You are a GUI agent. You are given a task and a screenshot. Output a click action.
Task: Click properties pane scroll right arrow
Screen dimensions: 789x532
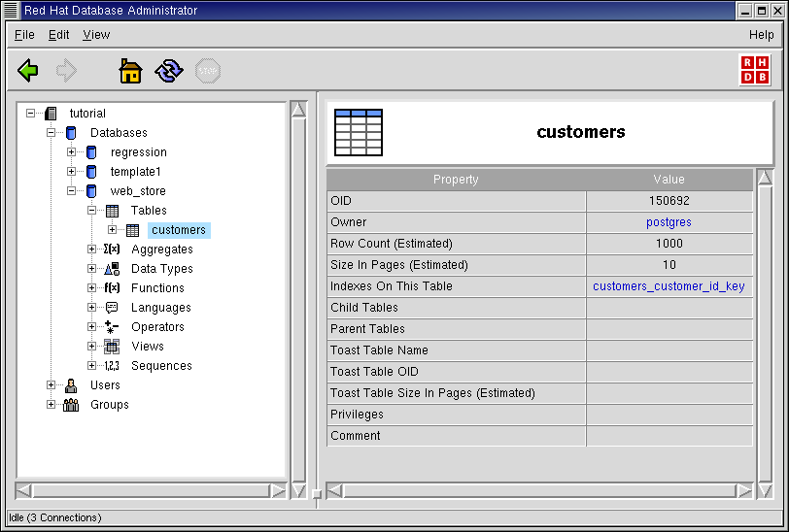[743, 491]
